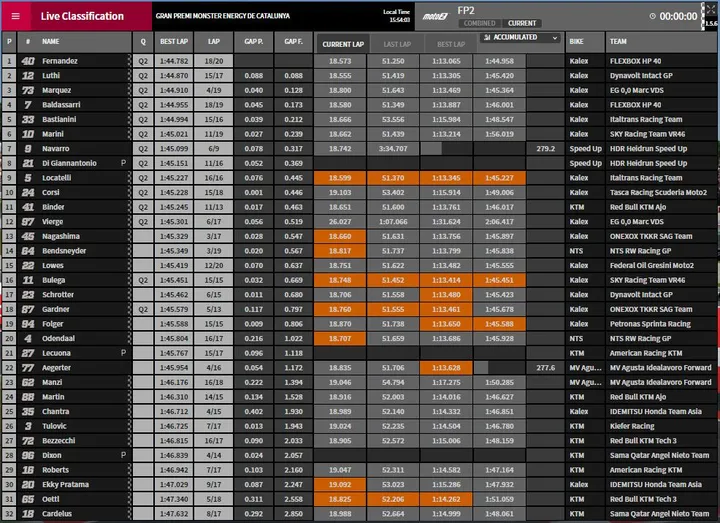Select the BEST LAP sector tab
The height and width of the screenshot is (523, 720).
click(450, 44)
